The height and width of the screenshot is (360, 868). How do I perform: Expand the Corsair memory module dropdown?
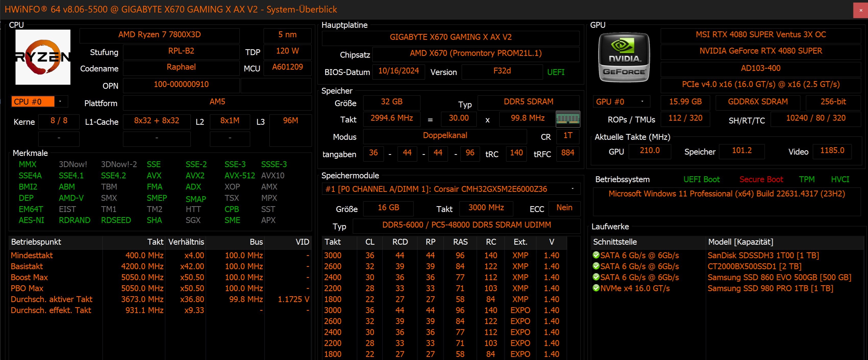[x=573, y=189]
